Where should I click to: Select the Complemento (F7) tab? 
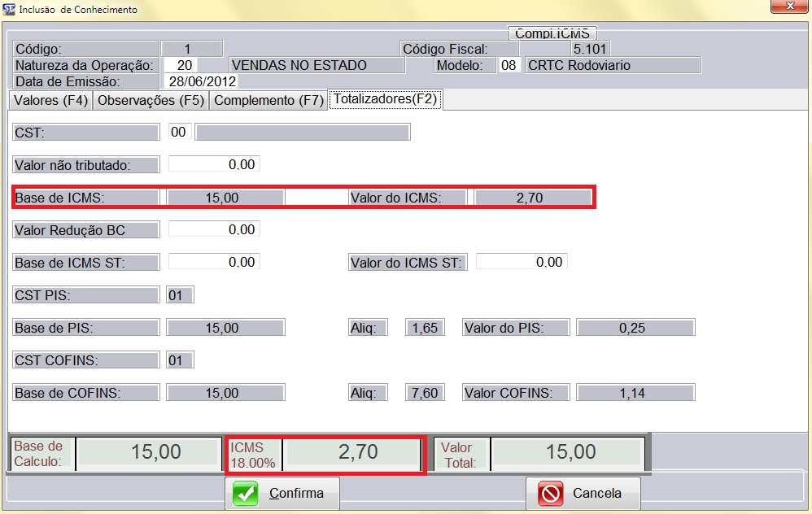pyautogui.click(x=268, y=101)
